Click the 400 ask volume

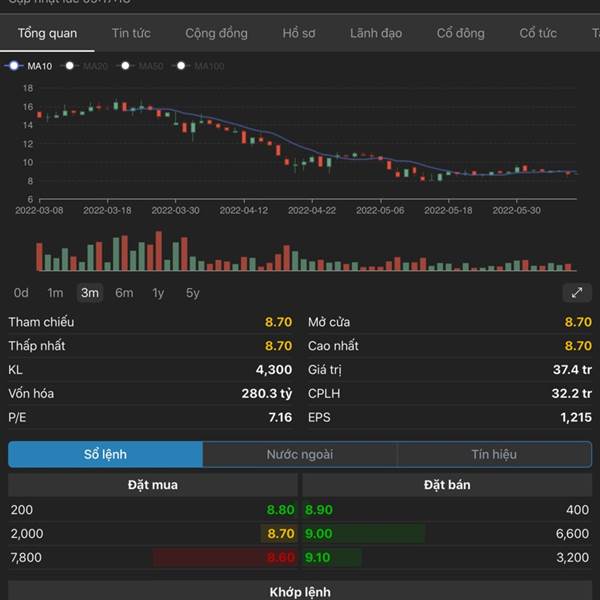pos(577,510)
